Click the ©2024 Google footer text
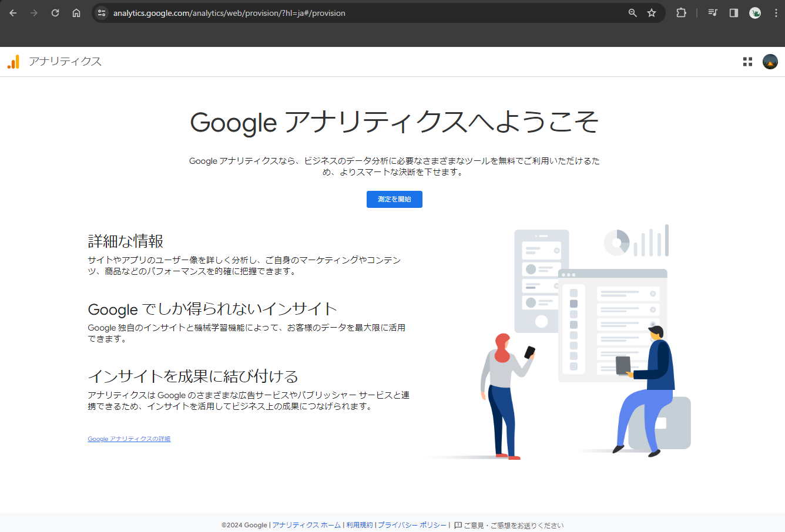This screenshot has height=532, width=785. [x=244, y=525]
